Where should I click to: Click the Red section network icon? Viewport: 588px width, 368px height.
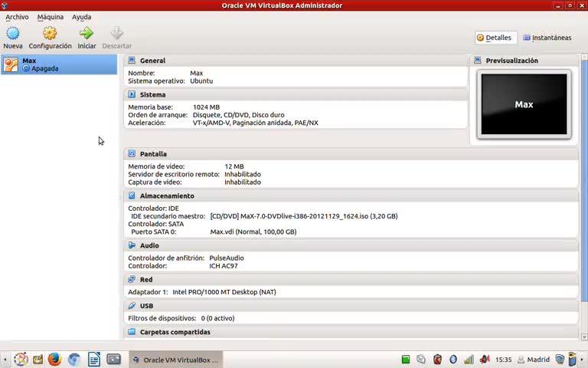pos(132,280)
